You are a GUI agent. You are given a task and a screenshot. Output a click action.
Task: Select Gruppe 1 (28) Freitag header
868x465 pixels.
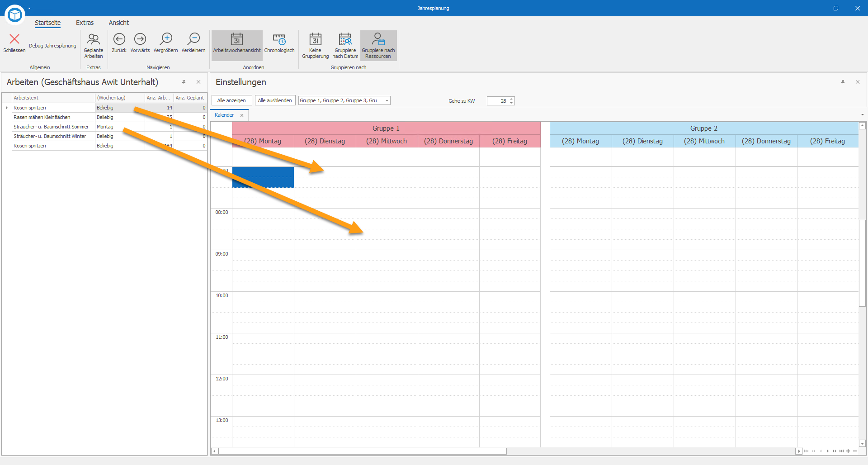pyautogui.click(x=509, y=141)
